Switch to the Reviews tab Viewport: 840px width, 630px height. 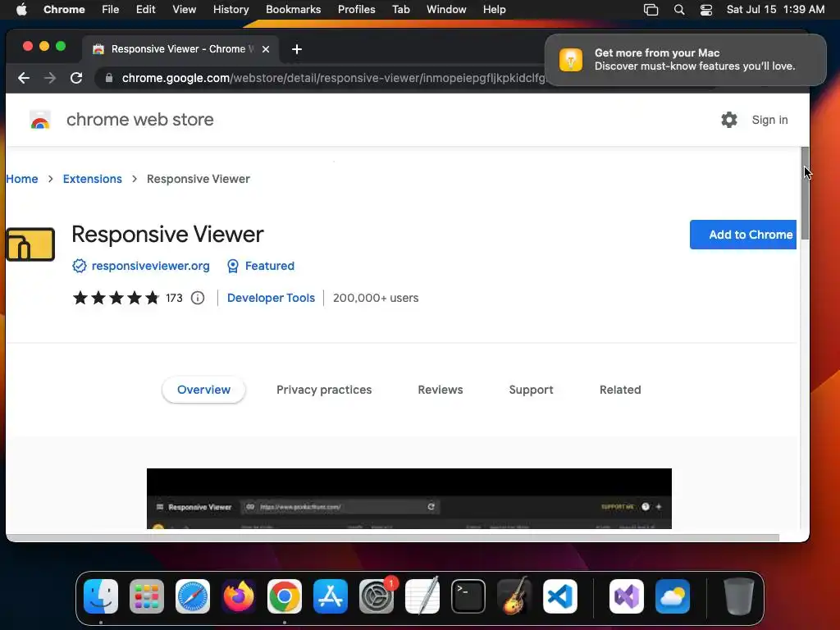[x=441, y=390]
